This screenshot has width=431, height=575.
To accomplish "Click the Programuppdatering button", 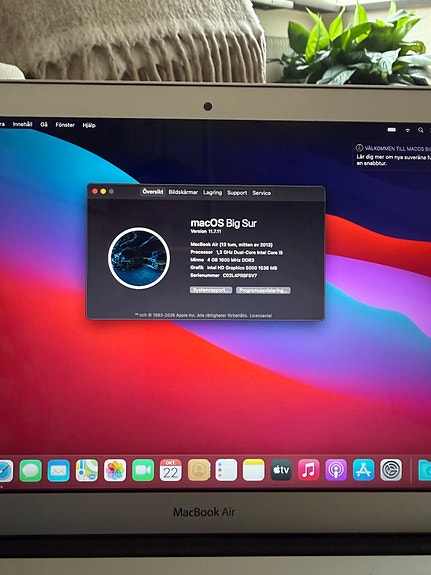I will (x=263, y=290).
